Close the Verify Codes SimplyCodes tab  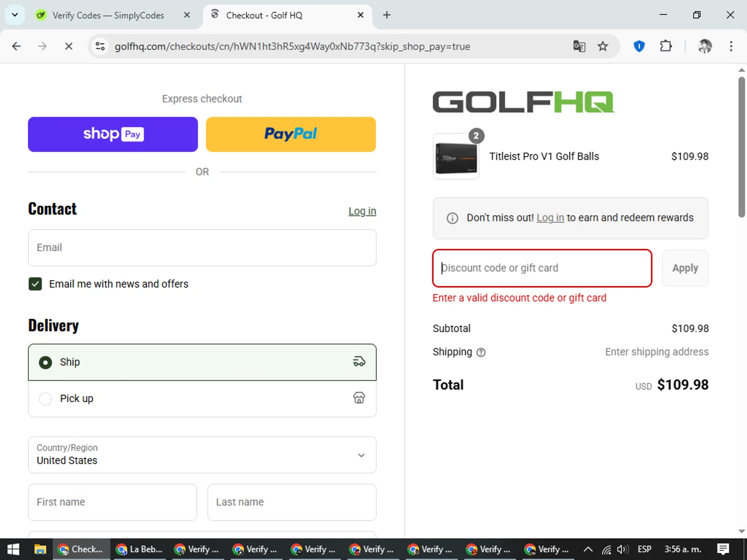[x=187, y=15]
